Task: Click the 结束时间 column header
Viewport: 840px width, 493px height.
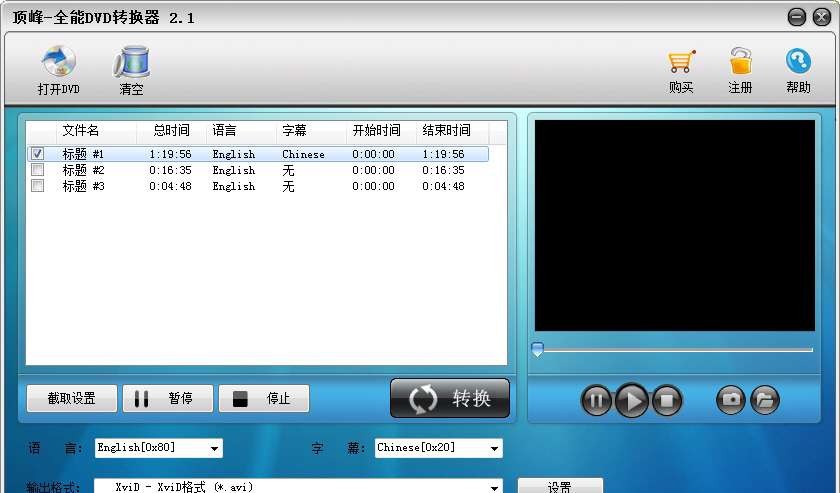Action: 452,131
